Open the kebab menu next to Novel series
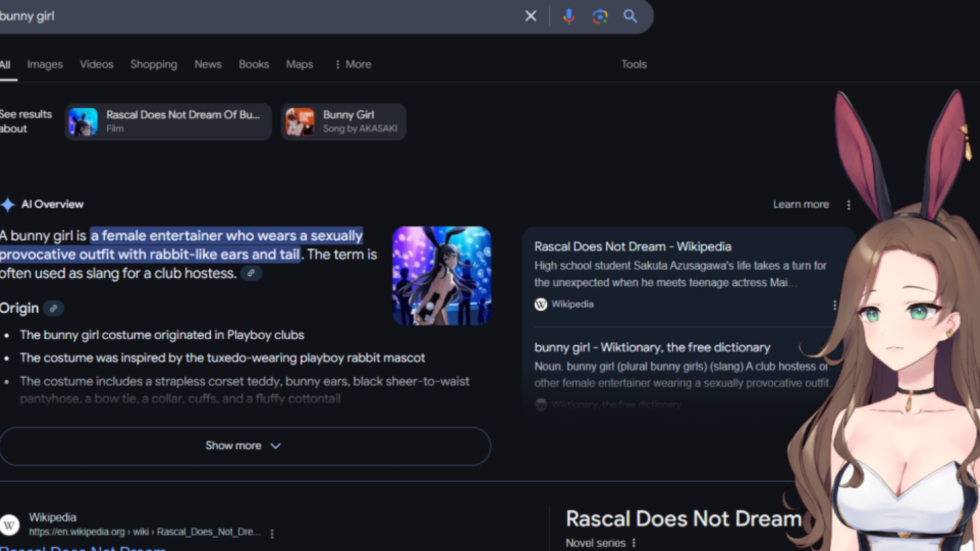 634,543
